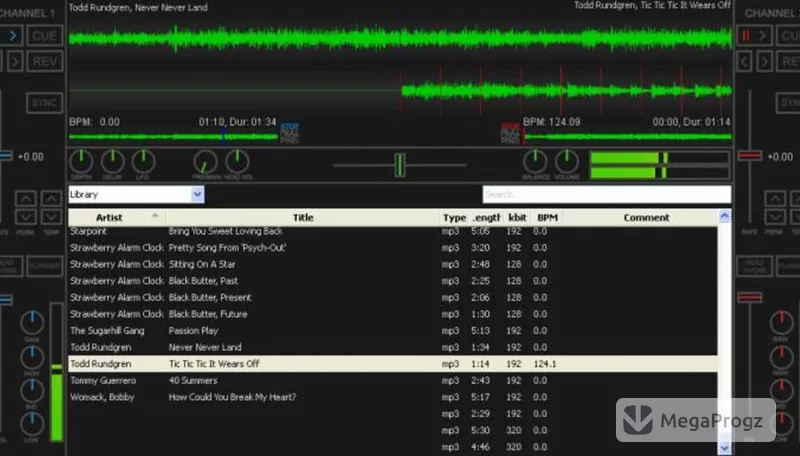
Task: Sort tracks by kbit column header
Action: (517, 217)
